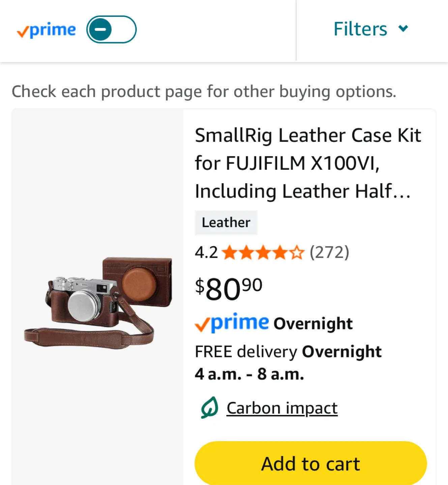The image size is (448, 485).
Task: Open the 272 reviews count
Action: tap(329, 252)
